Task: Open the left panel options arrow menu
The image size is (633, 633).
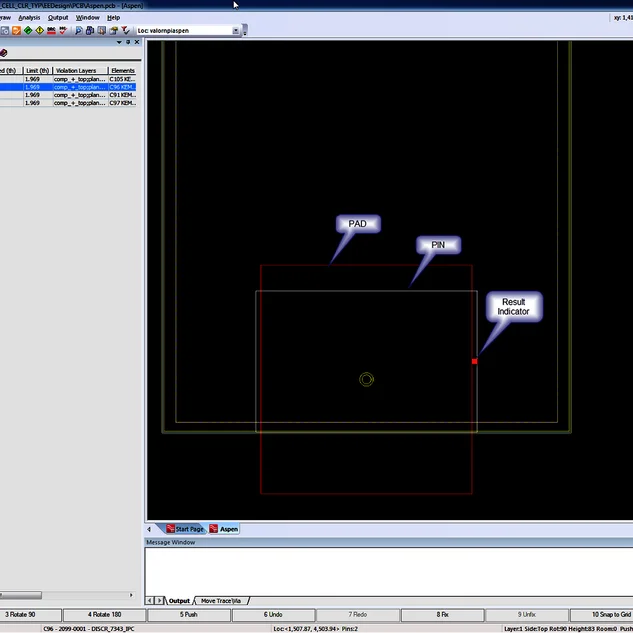Action: pyautogui.click(x=119, y=42)
